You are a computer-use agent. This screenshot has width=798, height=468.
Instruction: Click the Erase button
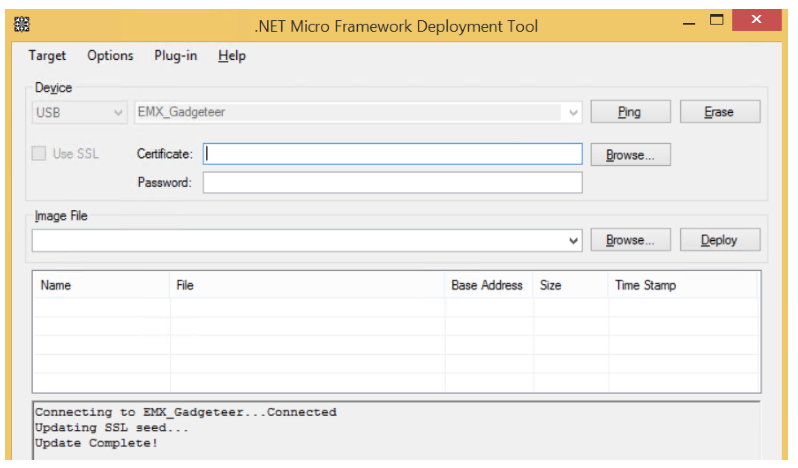(720, 112)
